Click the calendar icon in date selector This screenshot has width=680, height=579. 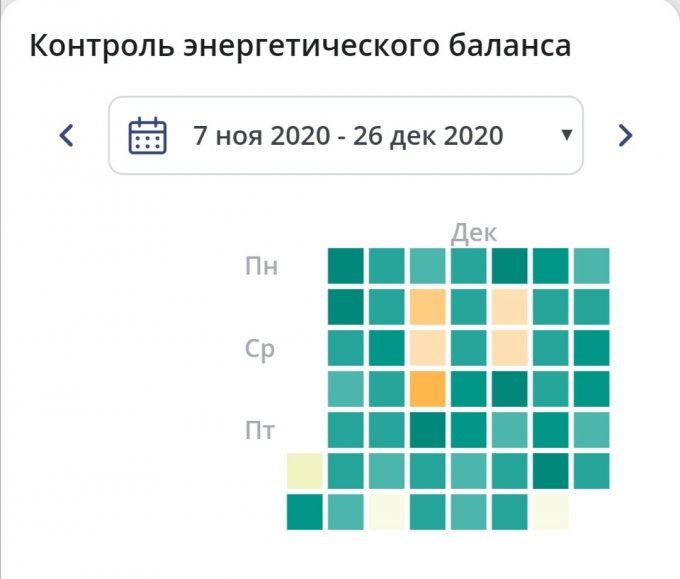(148, 135)
